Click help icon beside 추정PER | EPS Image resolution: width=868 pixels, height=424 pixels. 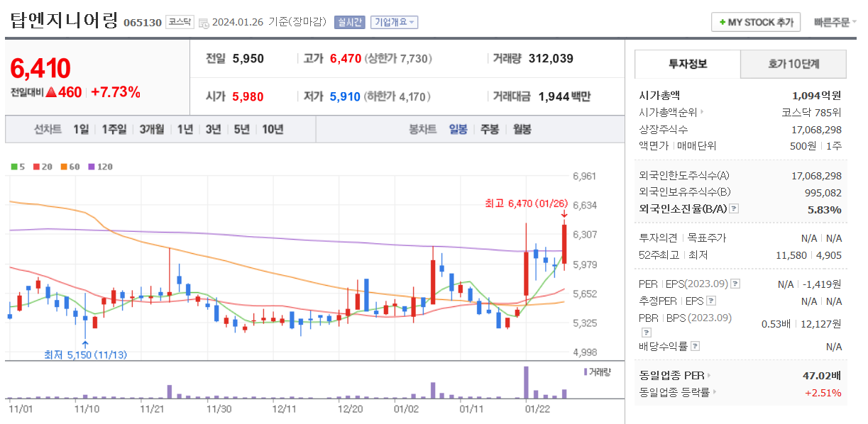pyautogui.click(x=711, y=300)
